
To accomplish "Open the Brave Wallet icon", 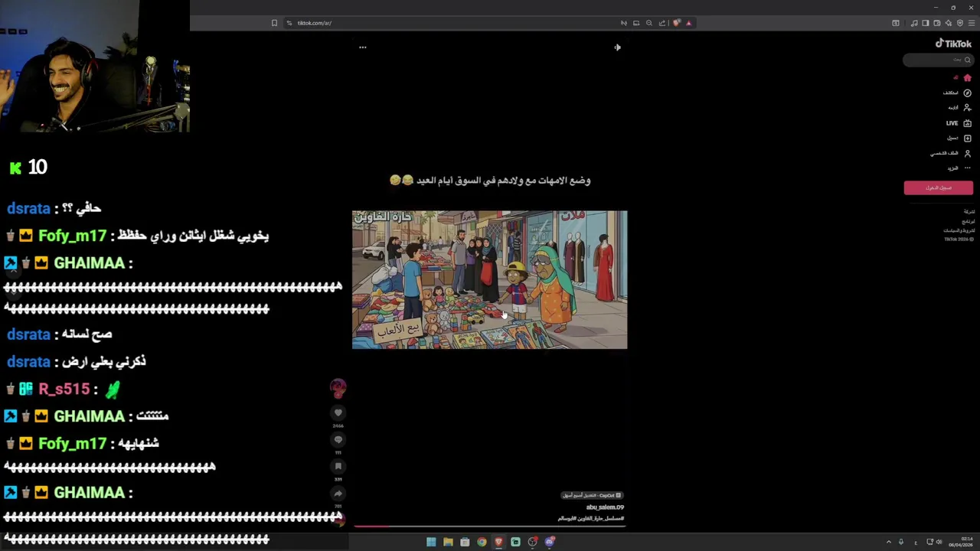I will [936, 23].
